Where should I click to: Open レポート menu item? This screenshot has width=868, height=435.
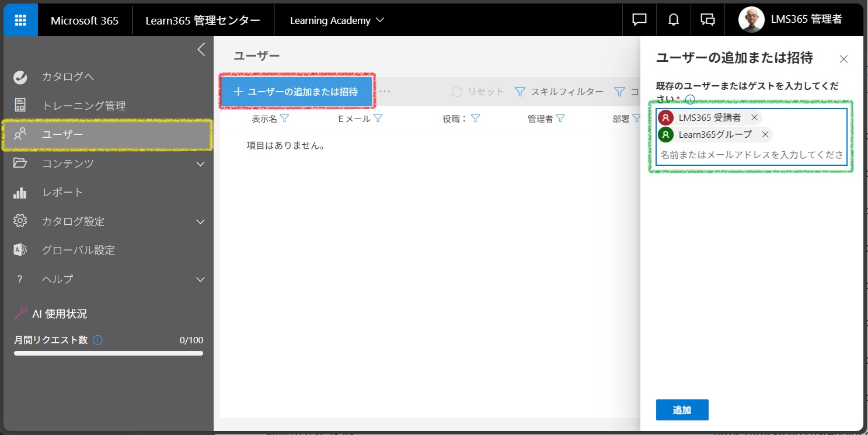pos(62,193)
